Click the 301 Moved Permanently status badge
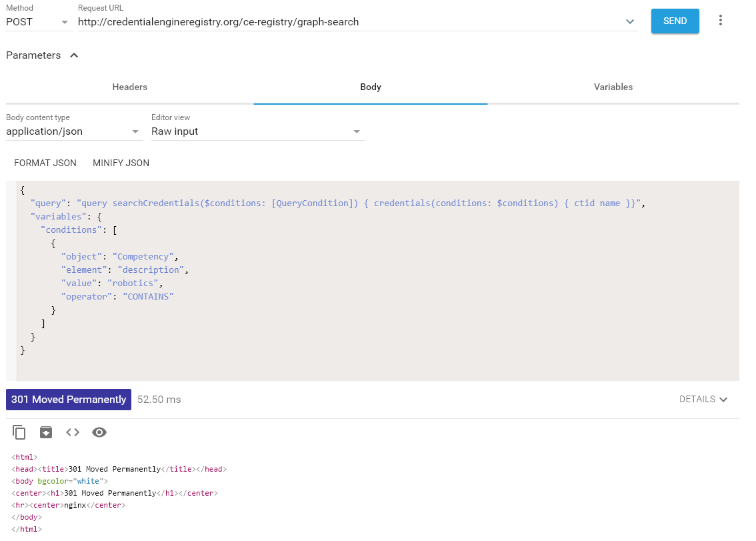This screenshot has height=541, width=756. point(69,400)
